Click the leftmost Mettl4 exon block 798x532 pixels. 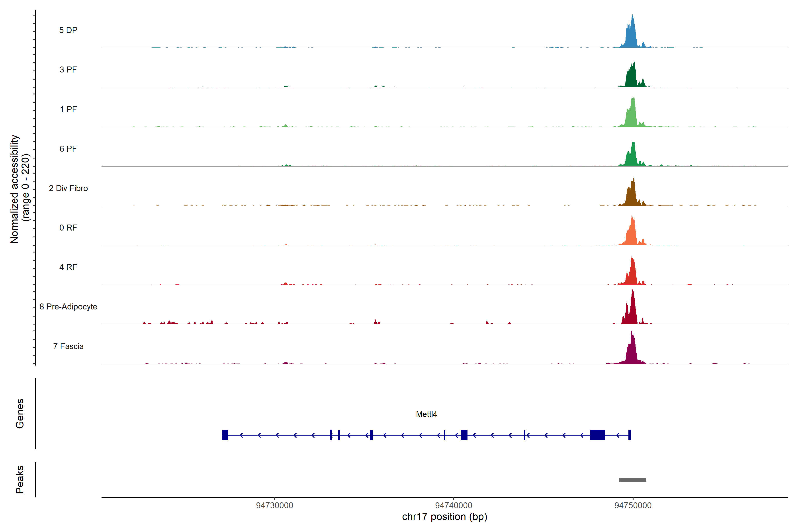tap(225, 435)
